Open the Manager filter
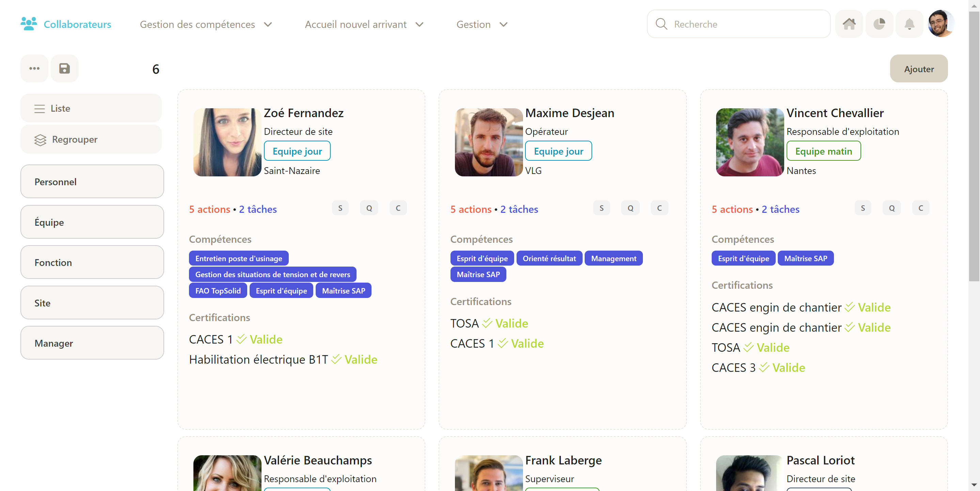This screenshot has width=980, height=491. coord(92,343)
